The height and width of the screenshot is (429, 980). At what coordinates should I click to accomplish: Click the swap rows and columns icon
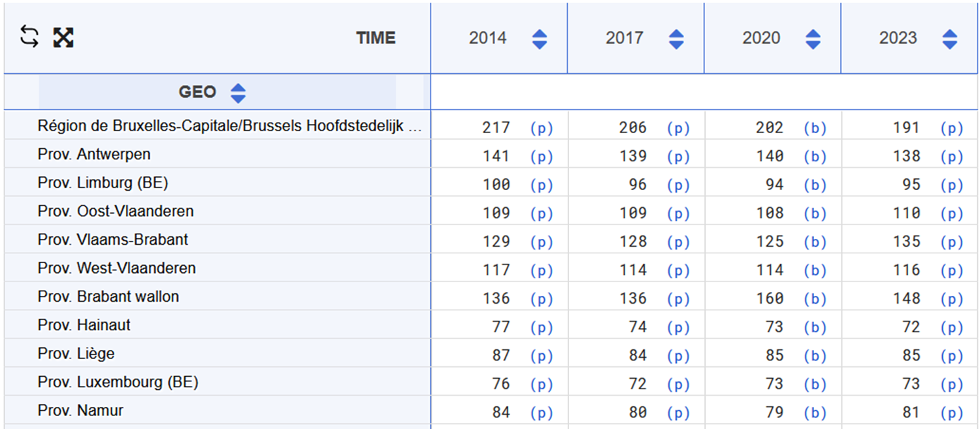[x=29, y=37]
